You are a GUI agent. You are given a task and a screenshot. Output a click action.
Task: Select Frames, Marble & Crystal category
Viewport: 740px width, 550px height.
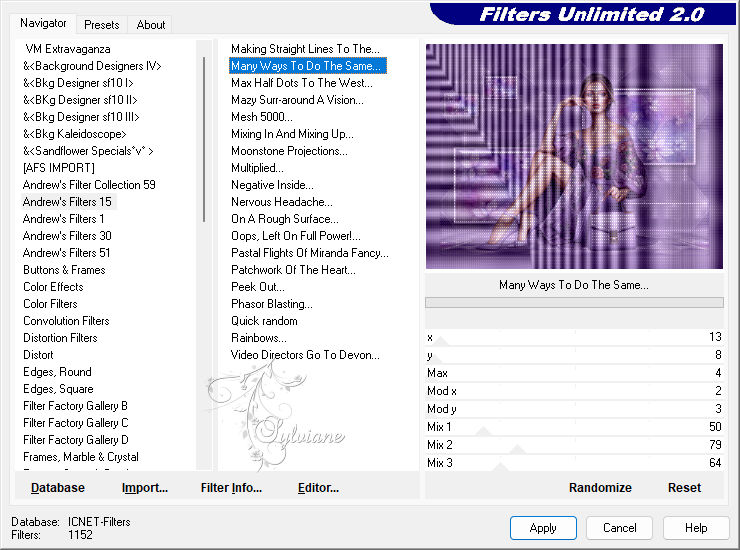tap(81, 457)
